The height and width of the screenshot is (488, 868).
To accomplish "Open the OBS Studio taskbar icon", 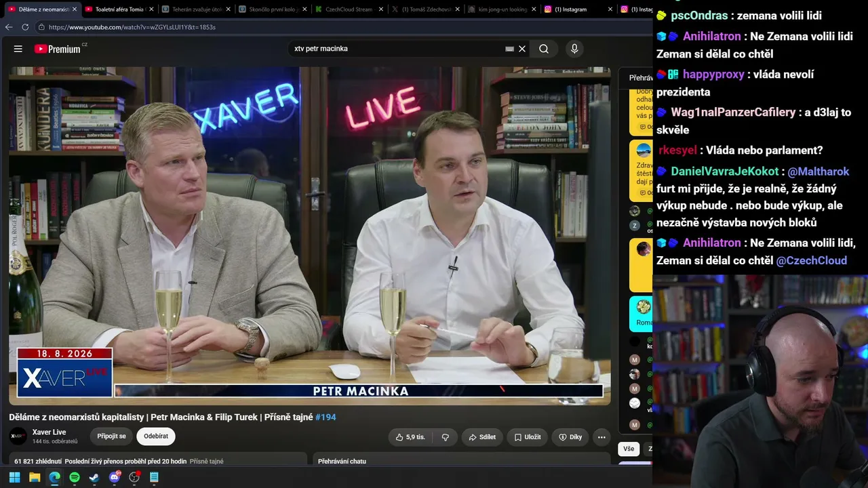I will click(134, 477).
